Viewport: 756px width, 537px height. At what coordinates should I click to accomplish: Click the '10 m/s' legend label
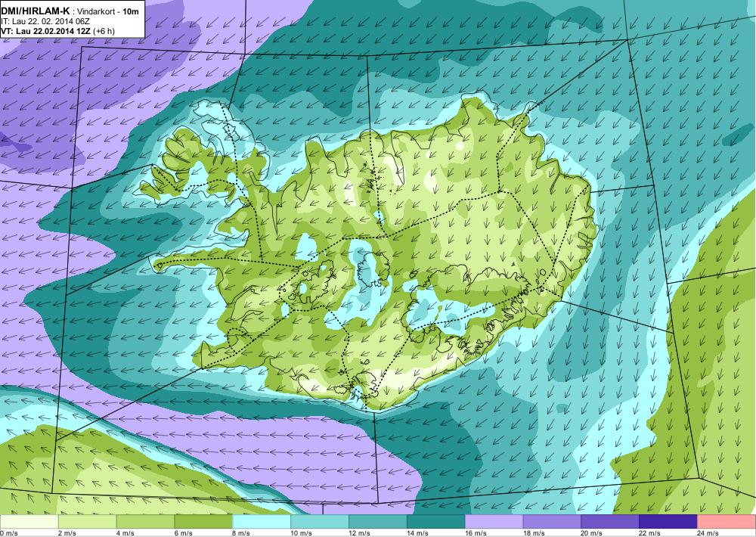pos(301,533)
